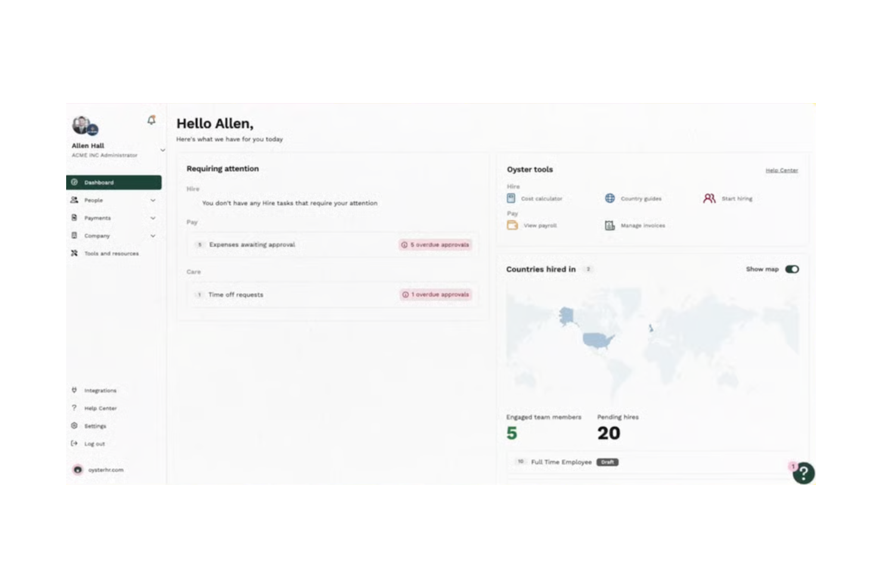
Task: Expand the account switcher chevron below Allen Hall
Action: coord(162,150)
